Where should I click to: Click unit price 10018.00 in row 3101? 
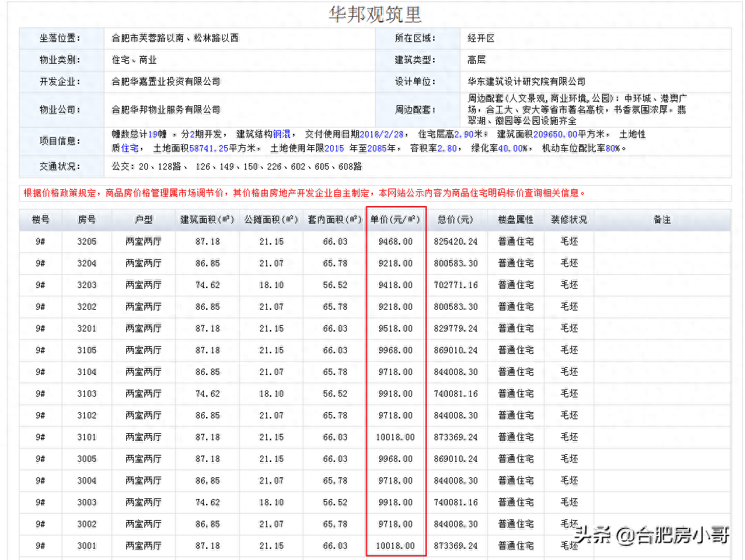[x=395, y=437]
